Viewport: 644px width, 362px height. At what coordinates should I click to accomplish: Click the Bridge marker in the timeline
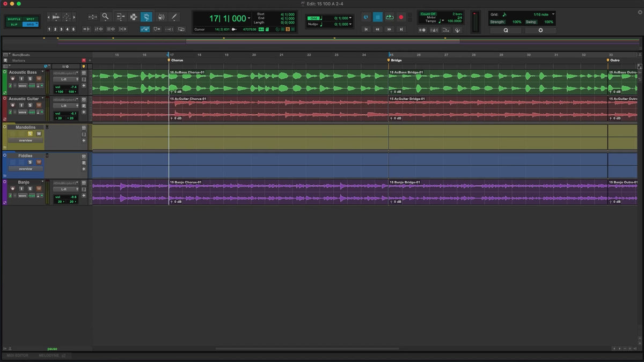pos(396,60)
